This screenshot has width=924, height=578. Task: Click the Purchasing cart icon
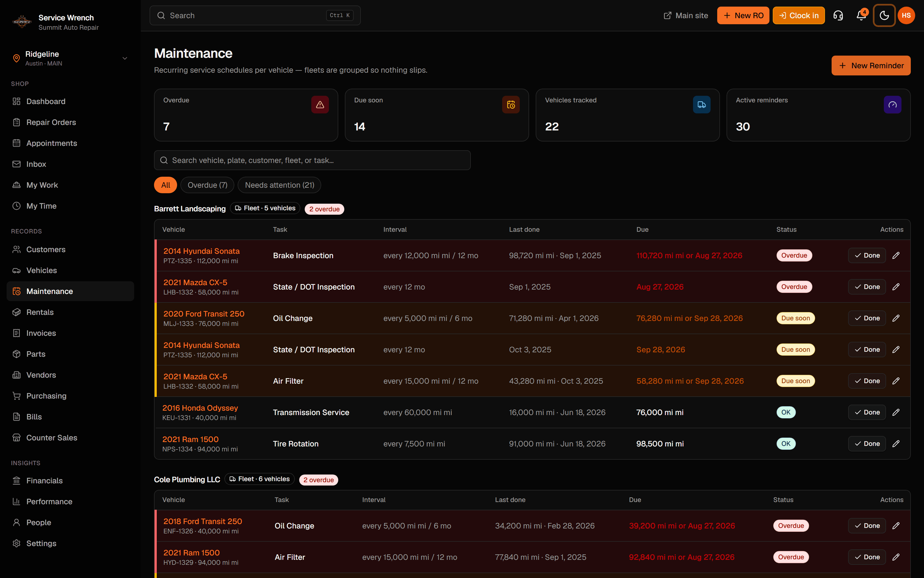16,396
